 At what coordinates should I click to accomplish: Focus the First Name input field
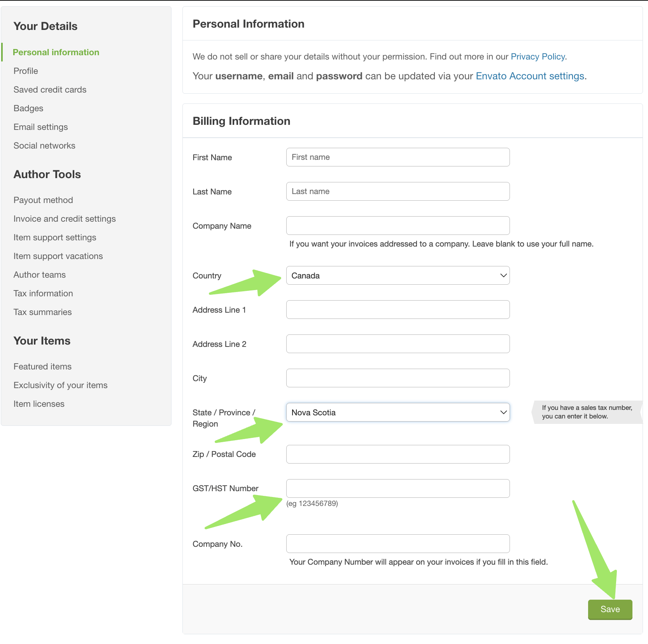pos(398,157)
